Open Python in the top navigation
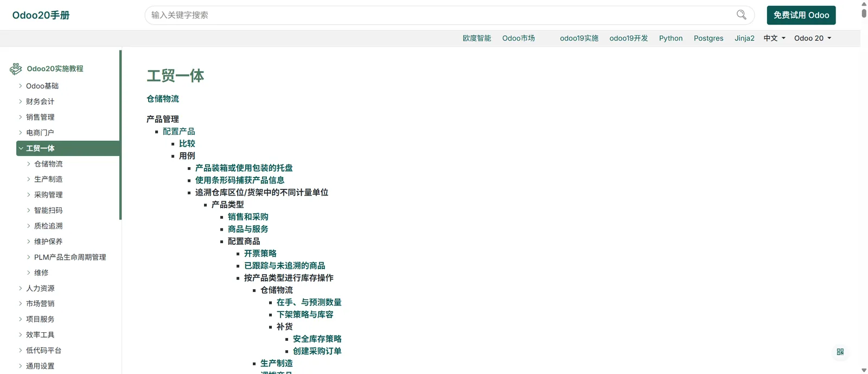The height and width of the screenshot is (374, 868). click(671, 38)
